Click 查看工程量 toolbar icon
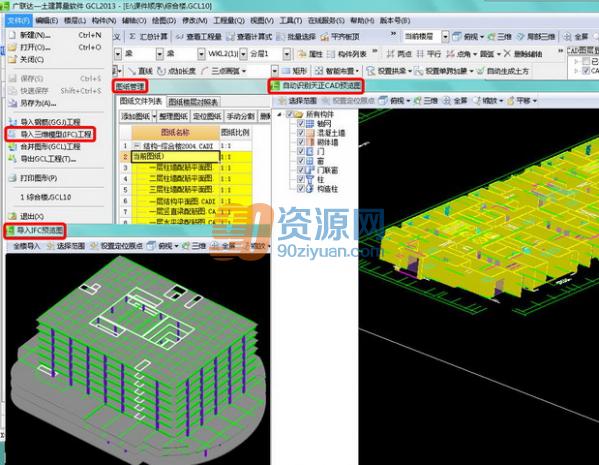The width and height of the screenshot is (599, 465). 180,37
